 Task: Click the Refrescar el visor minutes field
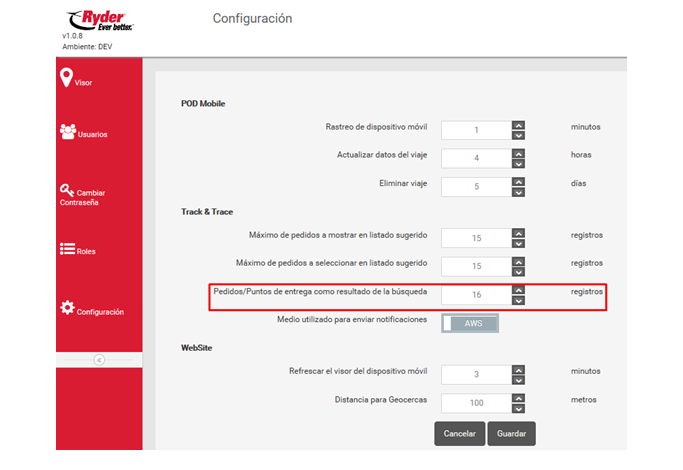click(476, 374)
